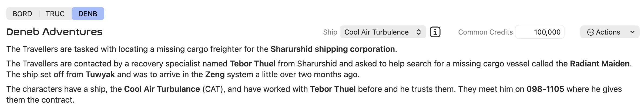Click bold Cool Air Turbulance in paragraph
This screenshot has width=644, height=108.
point(162,89)
